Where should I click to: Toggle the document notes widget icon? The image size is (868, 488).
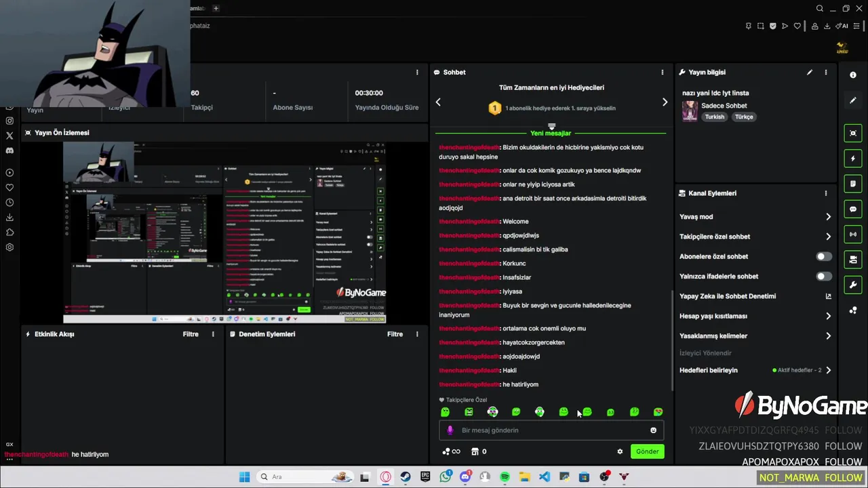[x=853, y=184]
